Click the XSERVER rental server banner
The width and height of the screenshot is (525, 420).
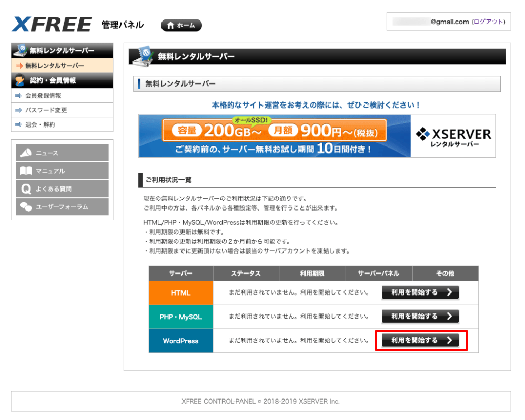(317, 135)
